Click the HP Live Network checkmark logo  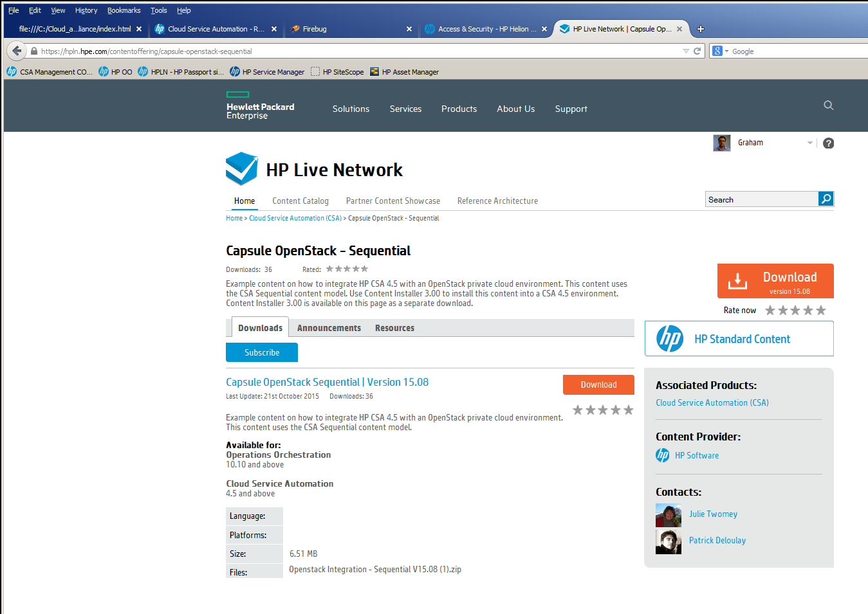(x=241, y=168)
